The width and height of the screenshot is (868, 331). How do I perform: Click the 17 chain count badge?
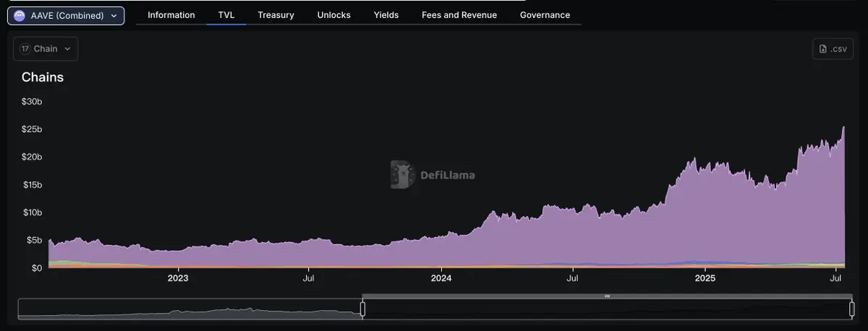tap(25, 49)
